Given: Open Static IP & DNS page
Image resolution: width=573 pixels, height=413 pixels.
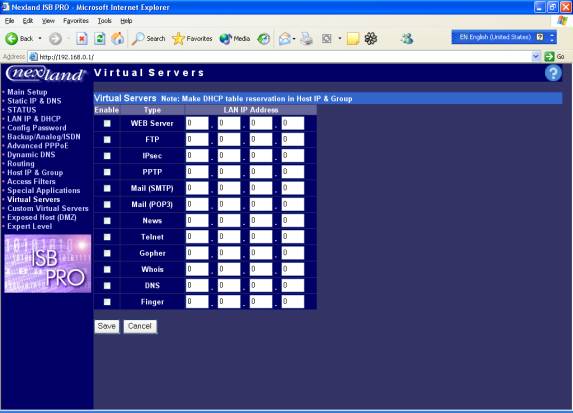Looking at the screenshot, I should [34, 101].
